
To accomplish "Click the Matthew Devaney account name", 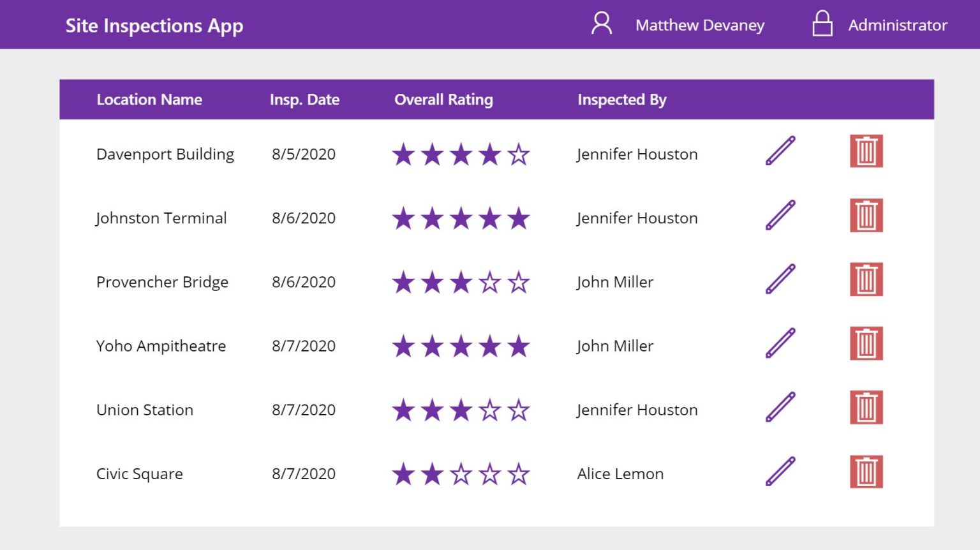I will [x=699, y=26].
